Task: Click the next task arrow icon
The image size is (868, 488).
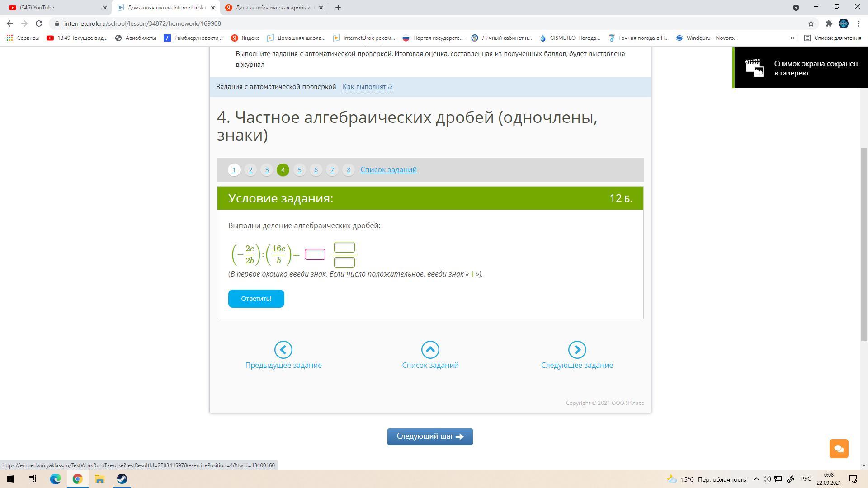Action: point(577,350)
